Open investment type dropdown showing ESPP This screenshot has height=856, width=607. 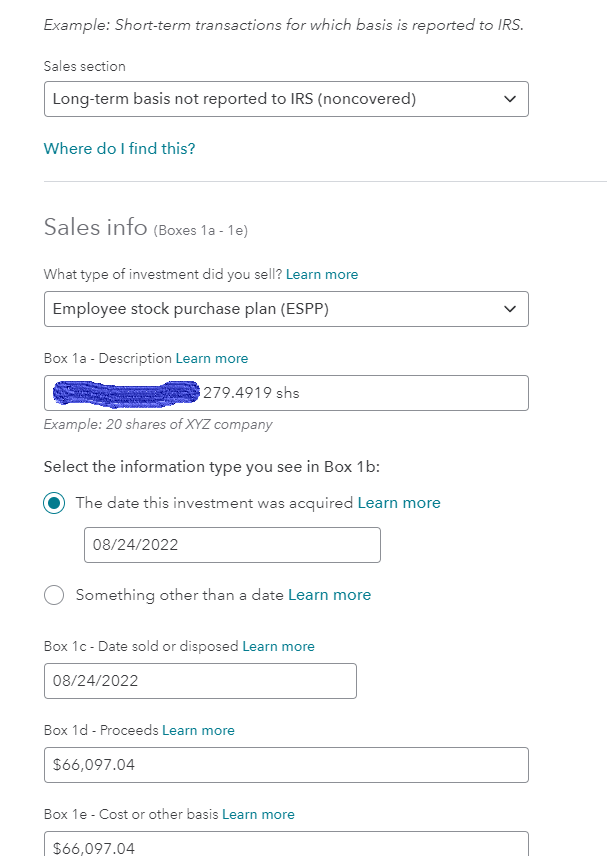coord(286,309)
